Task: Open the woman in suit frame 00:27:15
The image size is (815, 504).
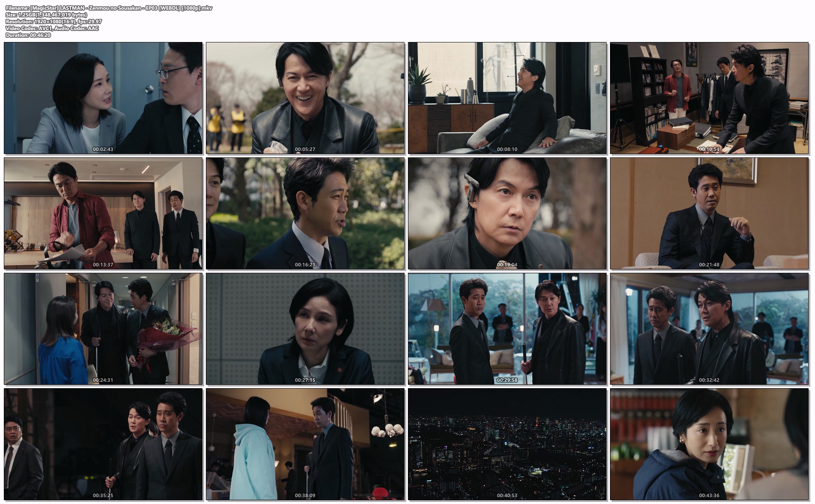Action: pos(305,329)
